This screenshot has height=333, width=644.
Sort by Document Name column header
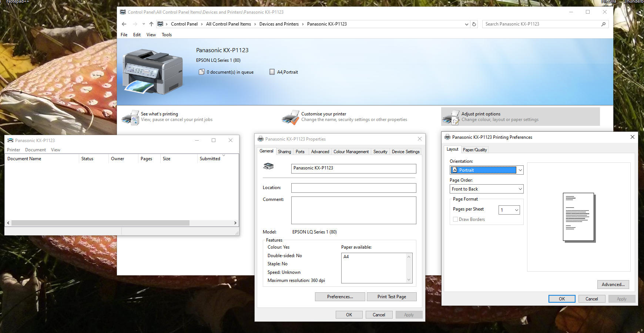(42, 159)
